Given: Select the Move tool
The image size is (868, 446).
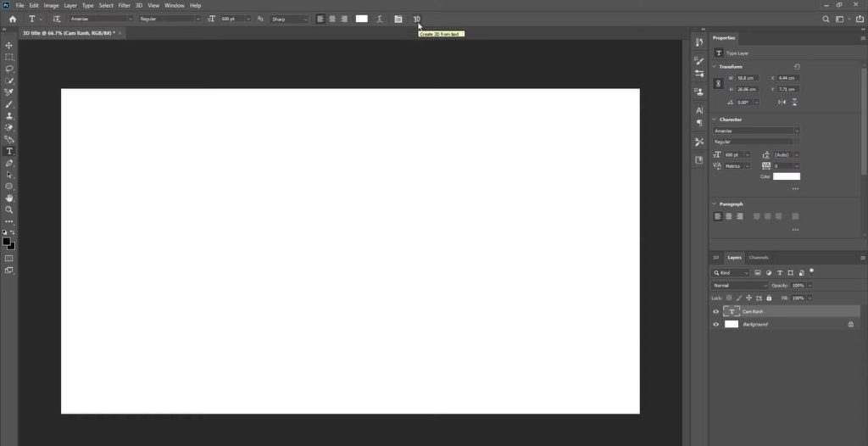Looking at the screenshot, I should [8, 46].
